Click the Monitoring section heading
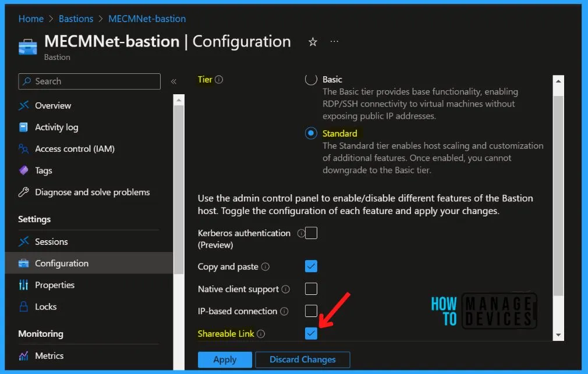Image resolution: width=588 pixels, height=374 pixels. [41, 334]
